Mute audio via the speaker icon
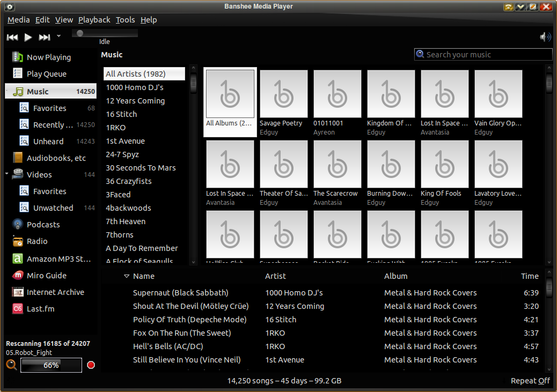The width and height of the screenshot is (557, 392). [545, 37]
